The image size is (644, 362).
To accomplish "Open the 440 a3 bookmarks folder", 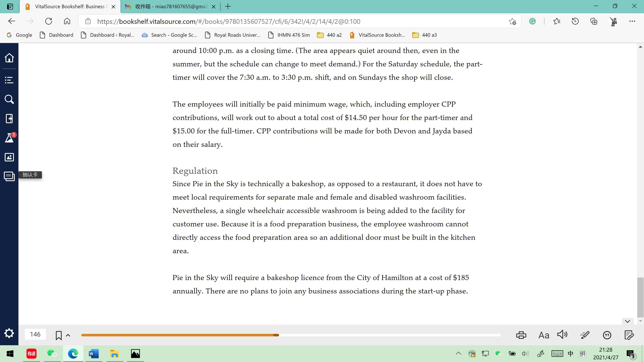I will click(x=424, y=35).
